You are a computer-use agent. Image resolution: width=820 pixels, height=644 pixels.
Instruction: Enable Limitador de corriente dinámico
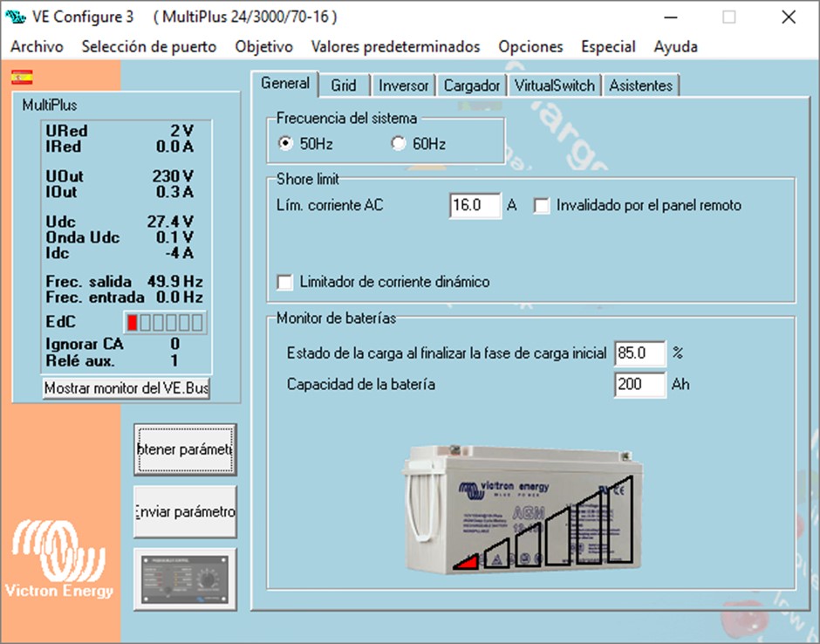(x=285, y=282)
